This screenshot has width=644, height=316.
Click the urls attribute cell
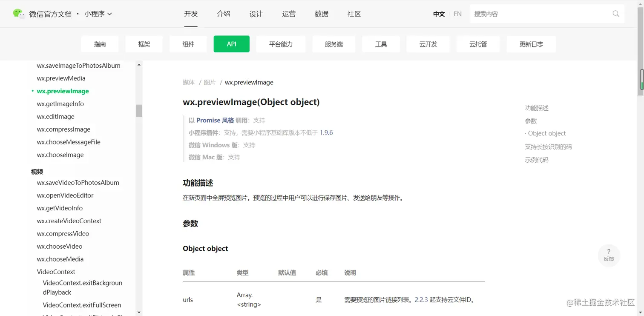coord(188,300)
